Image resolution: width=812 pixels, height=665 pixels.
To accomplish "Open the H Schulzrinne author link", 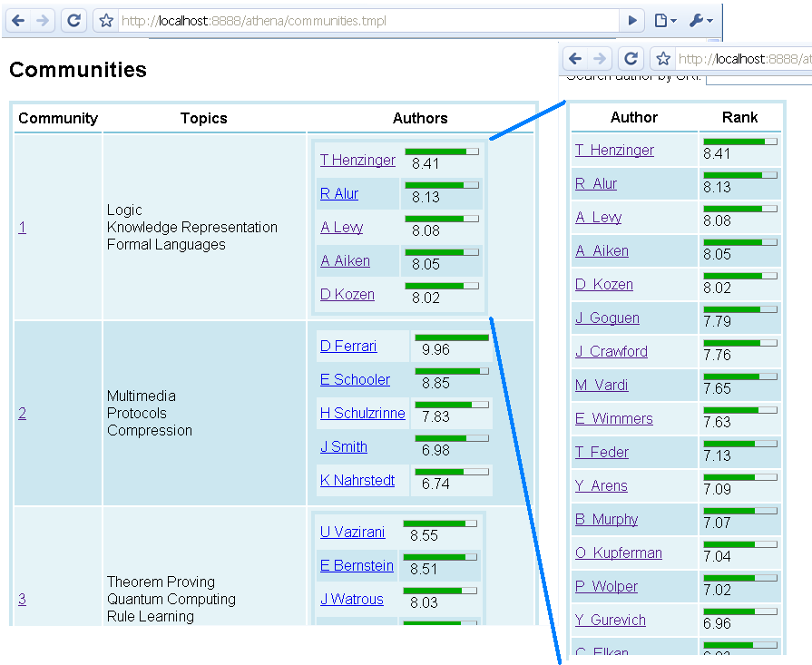I will (363, 414).
